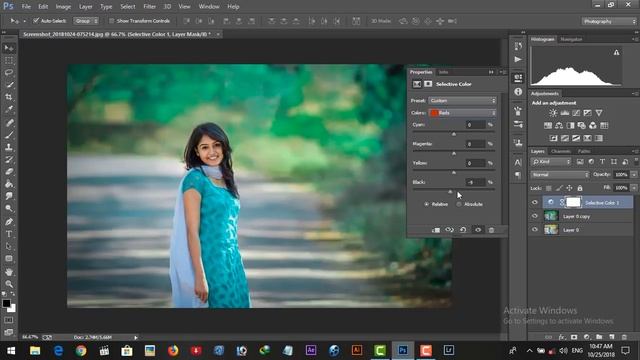Open the History panel icon
The height and width of the screenshot is (360, 640).
(x=518, y=46)
